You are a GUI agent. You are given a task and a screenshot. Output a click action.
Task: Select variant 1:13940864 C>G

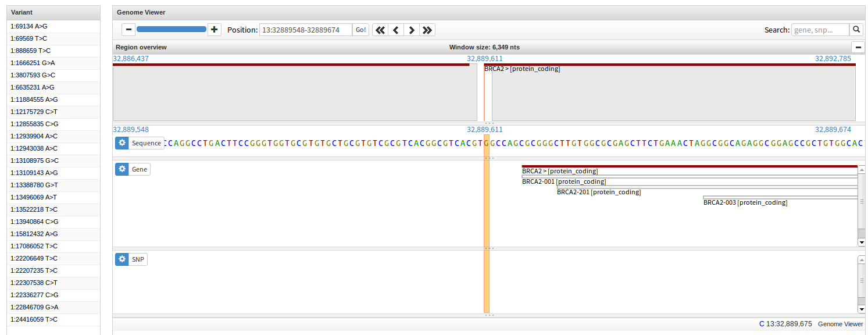[53, 222]
